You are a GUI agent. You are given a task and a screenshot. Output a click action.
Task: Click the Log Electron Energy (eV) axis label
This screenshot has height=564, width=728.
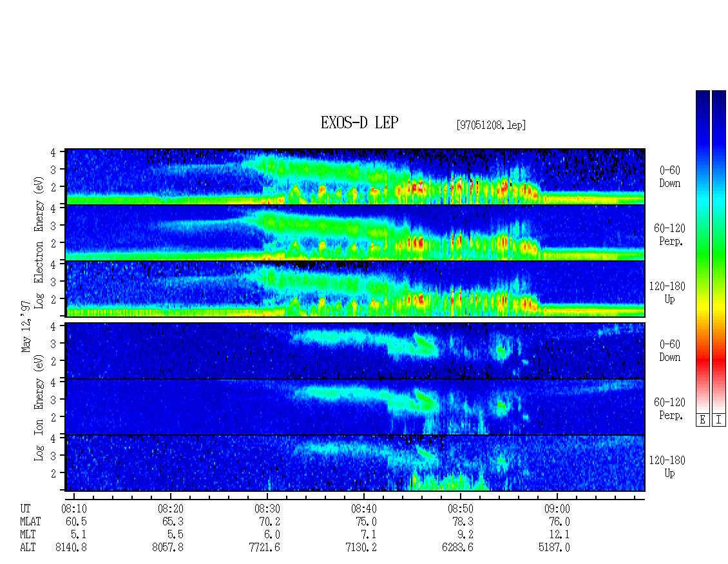pos(39,242)
